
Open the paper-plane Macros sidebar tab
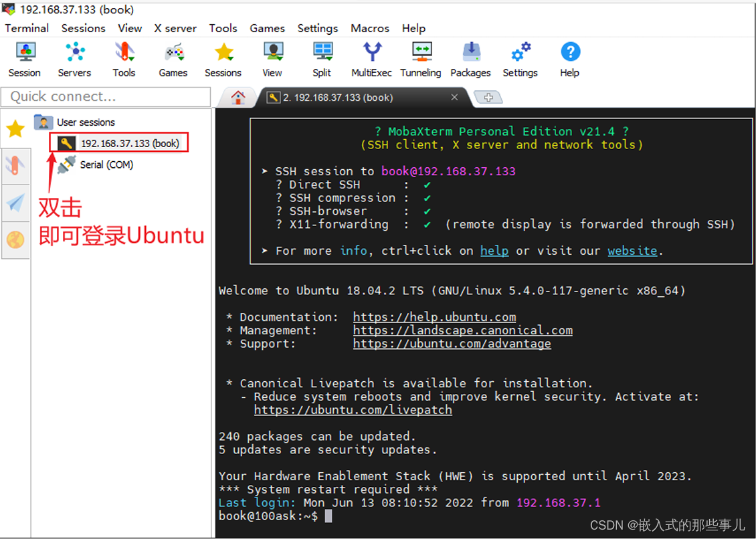[x=15, y=203]
